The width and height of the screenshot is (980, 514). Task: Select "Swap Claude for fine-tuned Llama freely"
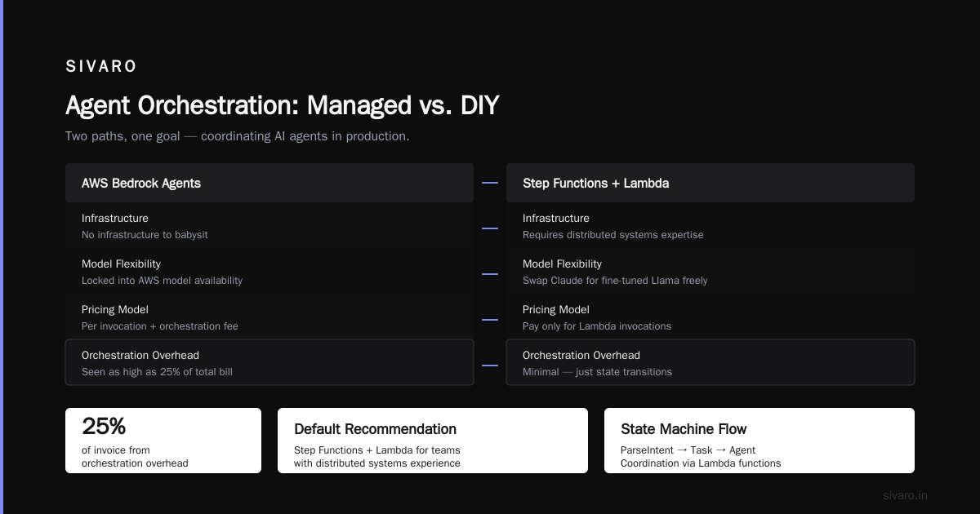click(x=615, y=281)
